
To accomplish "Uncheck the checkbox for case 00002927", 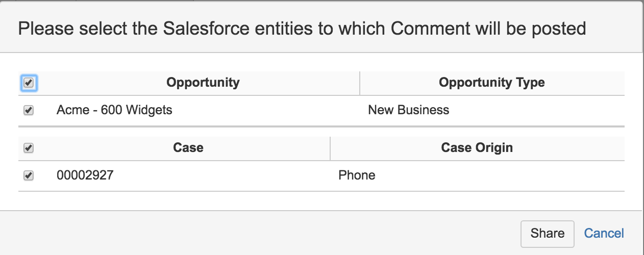I will [29, 175].
